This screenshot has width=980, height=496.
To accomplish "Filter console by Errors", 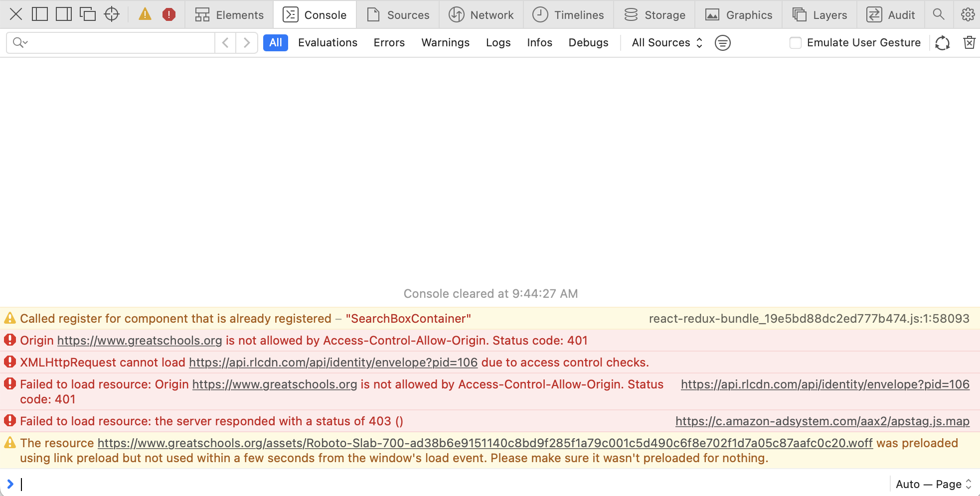I will tap(389, 43).
